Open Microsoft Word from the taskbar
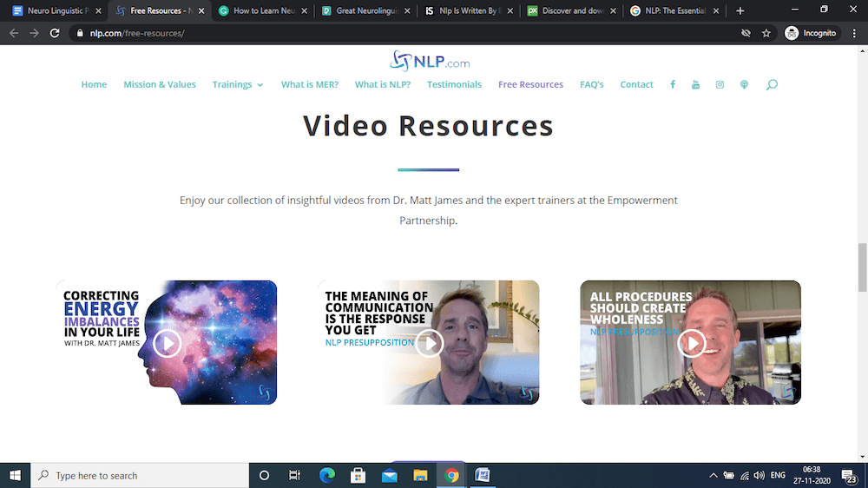Screen dimensions: 868x488 (x=482, y=475)
